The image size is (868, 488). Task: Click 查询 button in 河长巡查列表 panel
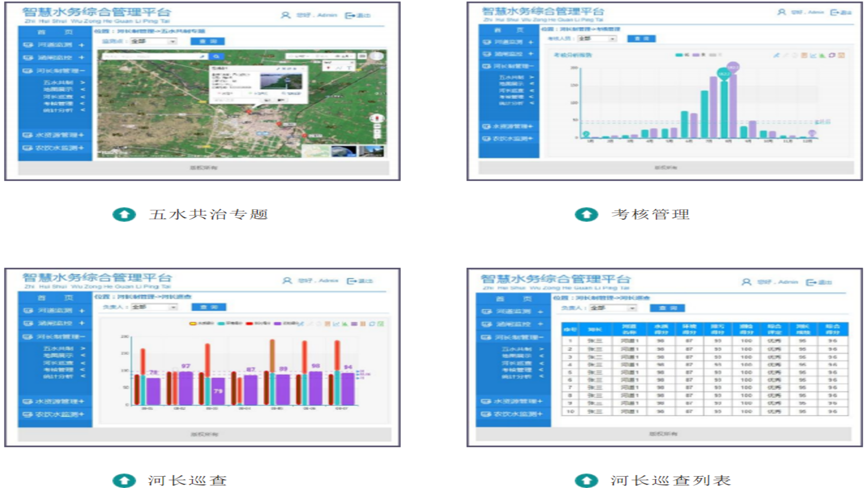point(667,308)
